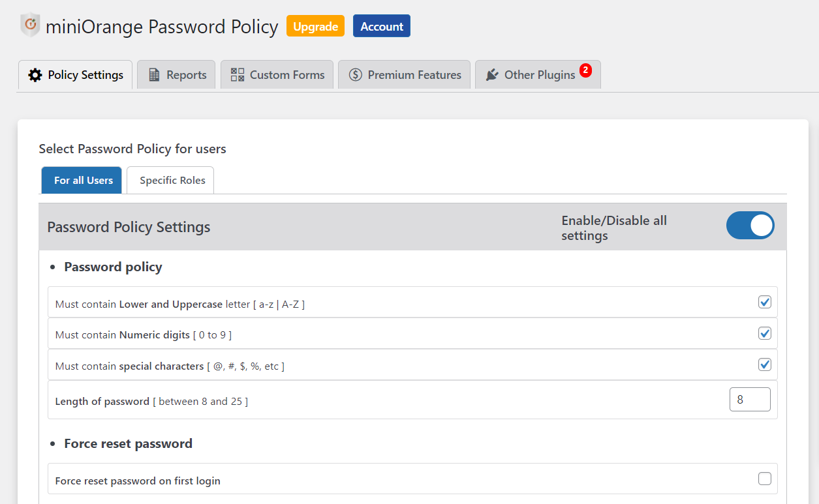This screenshot has width=819, height=504.
Task: Toggle the Enable/Disable all settings switch
Action: (750, 226)
